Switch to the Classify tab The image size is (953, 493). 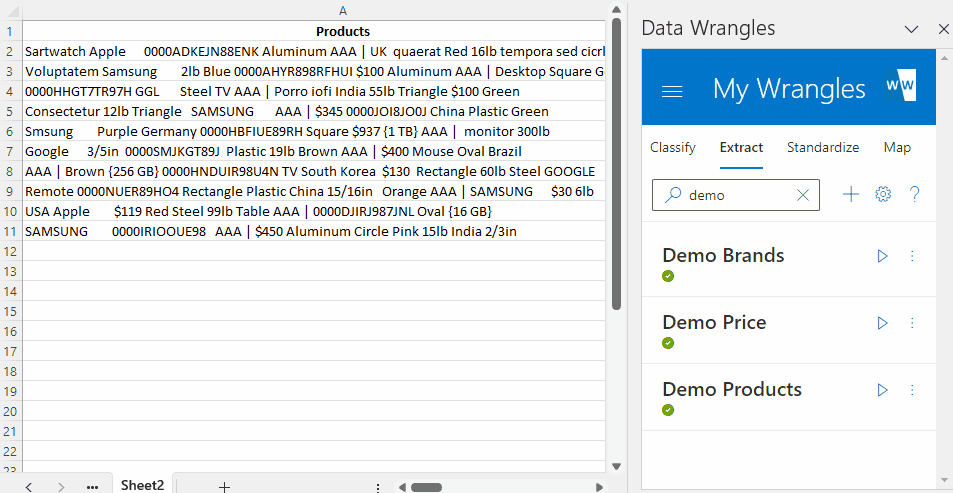tap(673, 148)
